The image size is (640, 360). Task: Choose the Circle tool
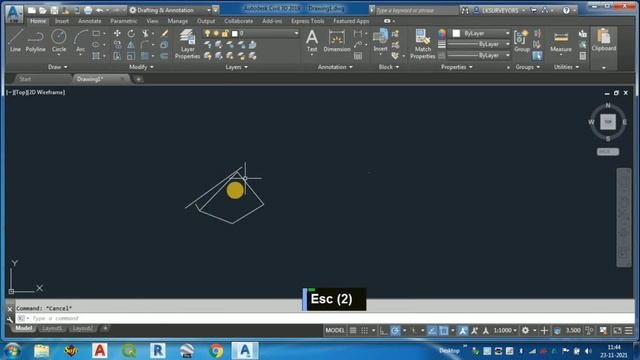point(59,41)
